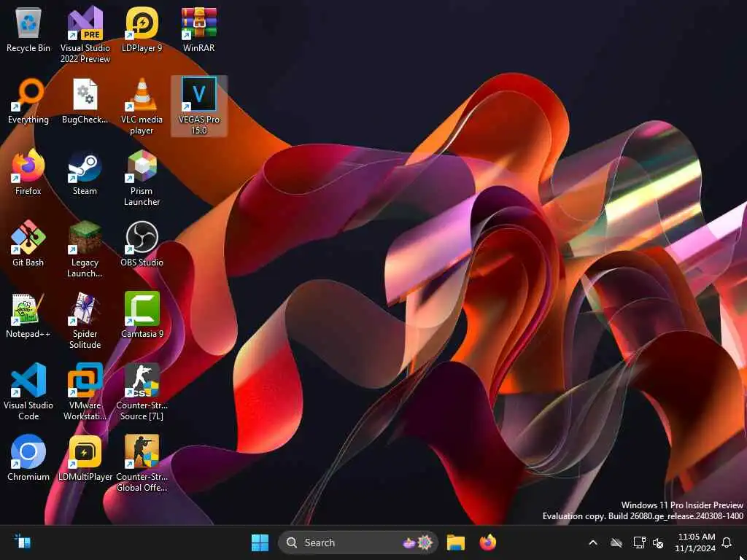Image resolution: width=747 pixels, height=560 pixels.
Task: Select VLC media player shortcut
Action: [x=142, y=106]
